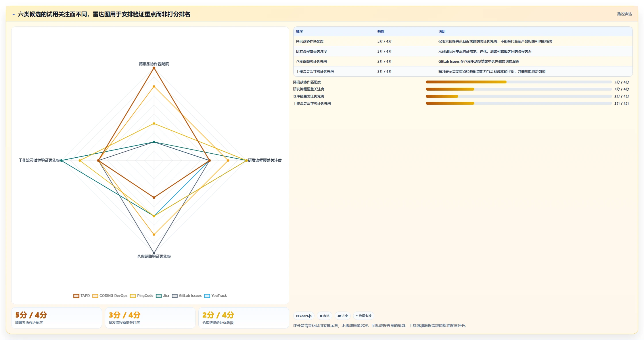Select table row 研发流程覆盖关注度

[463, 51]
